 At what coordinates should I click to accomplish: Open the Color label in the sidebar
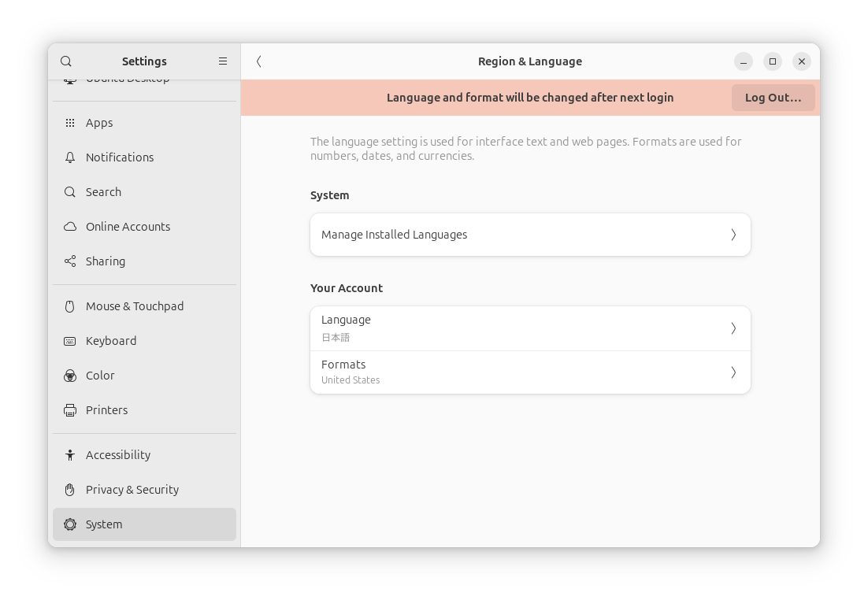coord(100,376)
